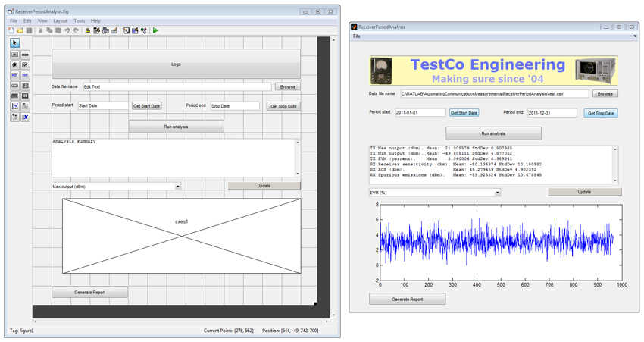Choose the Radio Button component tool
Image resolution: width=644 pixels, height=342 pixels.
14,65
